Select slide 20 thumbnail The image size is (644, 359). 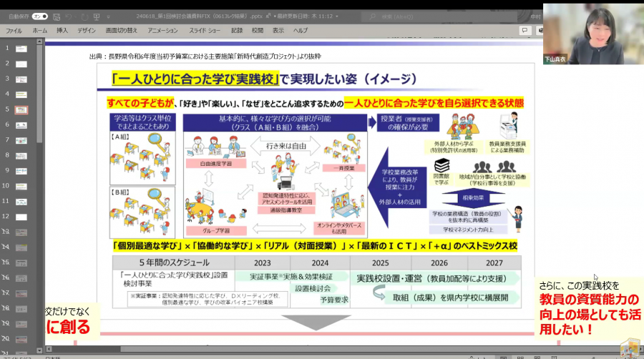(21, 339)
